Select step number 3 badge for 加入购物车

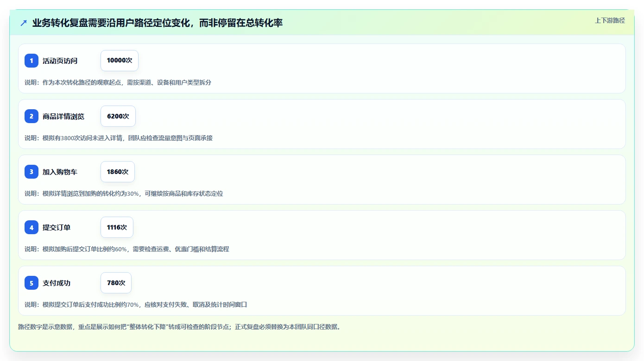pyautogui.click(x=32, y=172)
